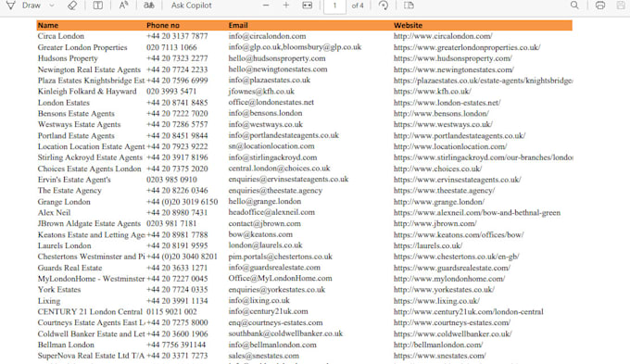This screenshot has height=364, width=630.
Task: Click phone number 020 7113 1066
Action: [171, 47]
